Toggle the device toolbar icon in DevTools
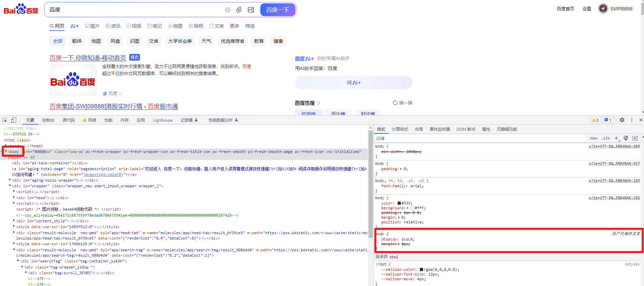 coord(13,120)
